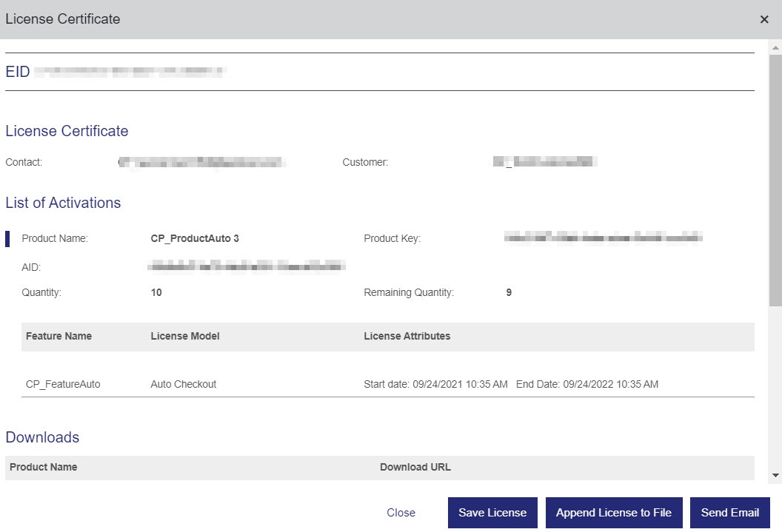Close the License Certificate dialog with X
782x532 pixels.
click(764, 19)
